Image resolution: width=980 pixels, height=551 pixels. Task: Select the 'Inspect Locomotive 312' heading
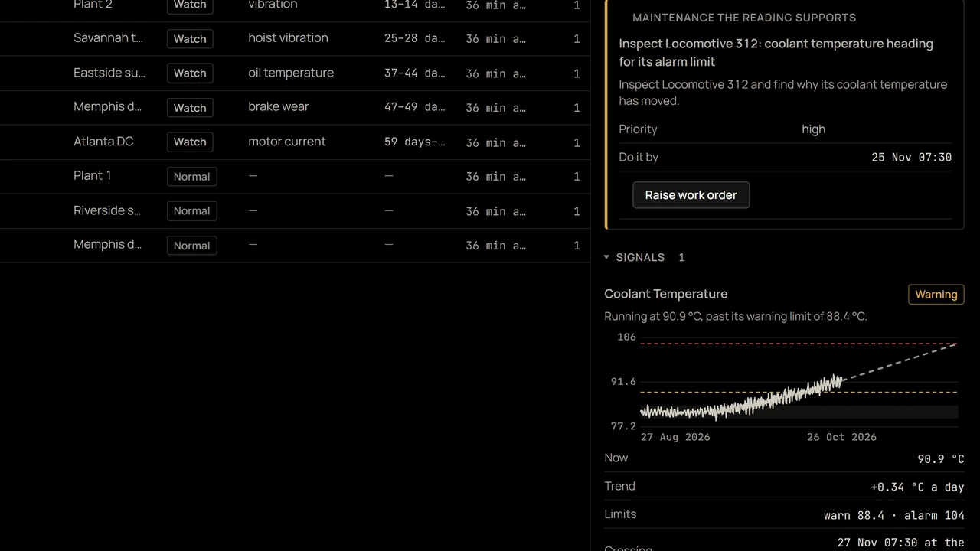point(776,53)
